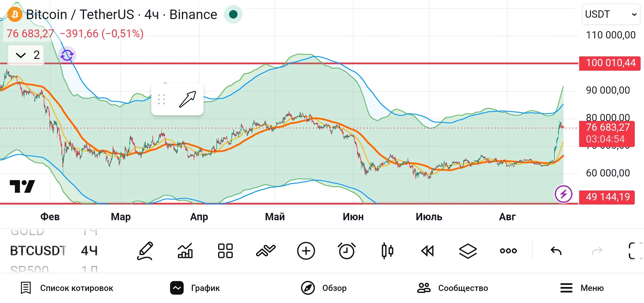Add a symbol with the plus circle icon

click(306, 251)
